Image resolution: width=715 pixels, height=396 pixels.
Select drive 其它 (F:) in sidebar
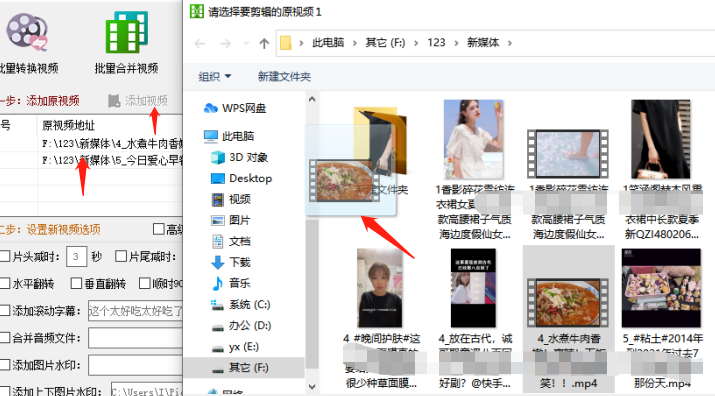point(244,368)
